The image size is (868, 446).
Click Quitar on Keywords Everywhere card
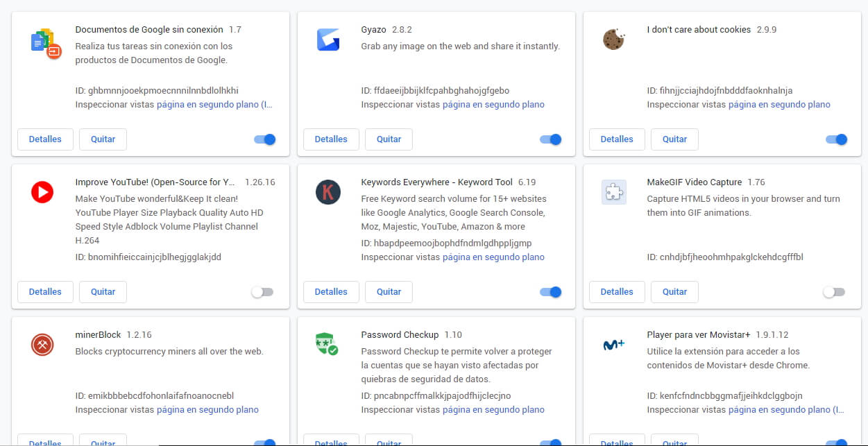coord(389,292)
